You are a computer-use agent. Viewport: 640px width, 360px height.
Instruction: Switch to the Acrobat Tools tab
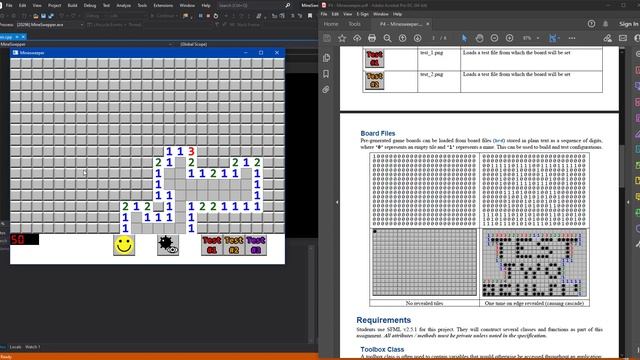(354, 24)
